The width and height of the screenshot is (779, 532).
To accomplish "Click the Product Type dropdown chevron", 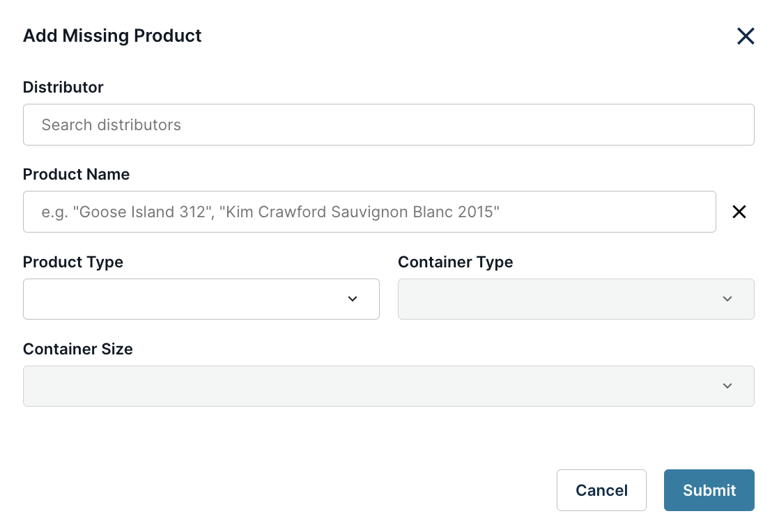I will point(353,299).
